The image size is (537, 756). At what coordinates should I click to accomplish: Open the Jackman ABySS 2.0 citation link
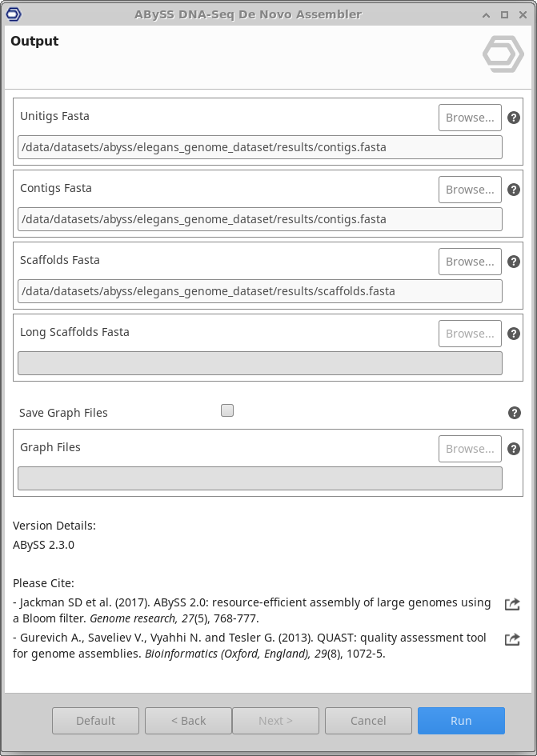(512, 604)
